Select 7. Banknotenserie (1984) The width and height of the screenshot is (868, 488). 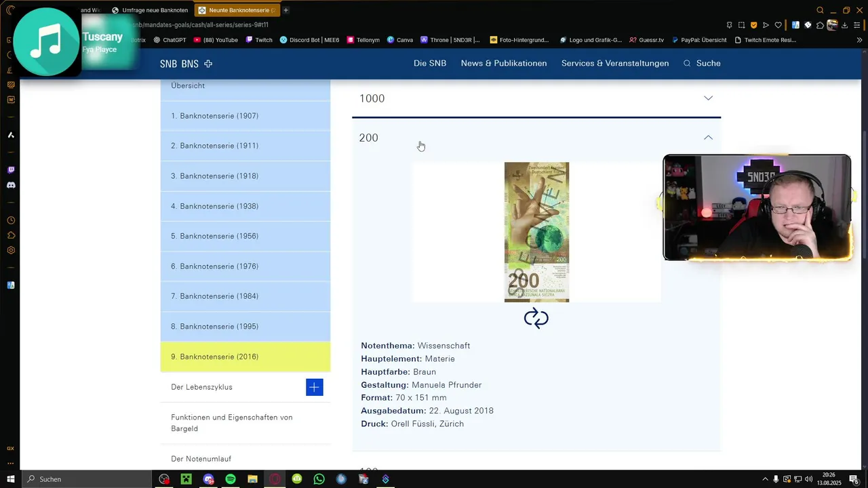(x=245, y=296)
